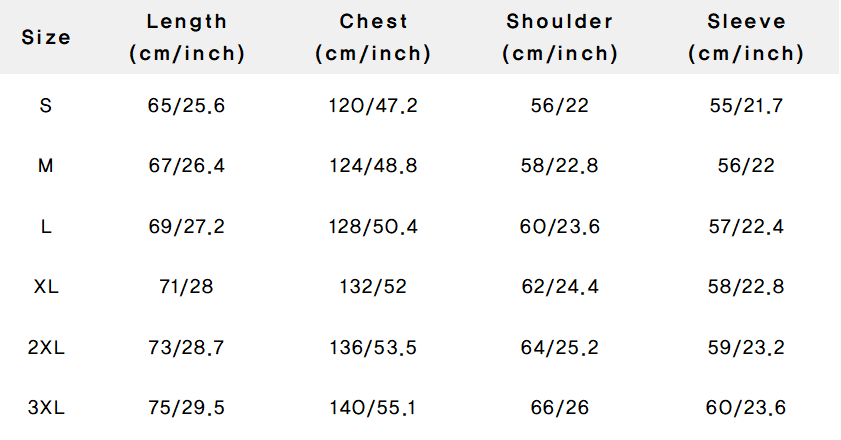The width and height of the screenshot is (841, 440).
Task: Click the 140/55.1 chest value
Action: click(373, 407)
